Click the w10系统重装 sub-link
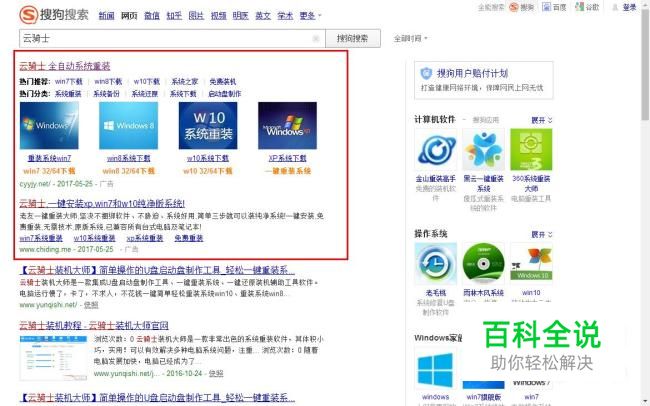 95,238
